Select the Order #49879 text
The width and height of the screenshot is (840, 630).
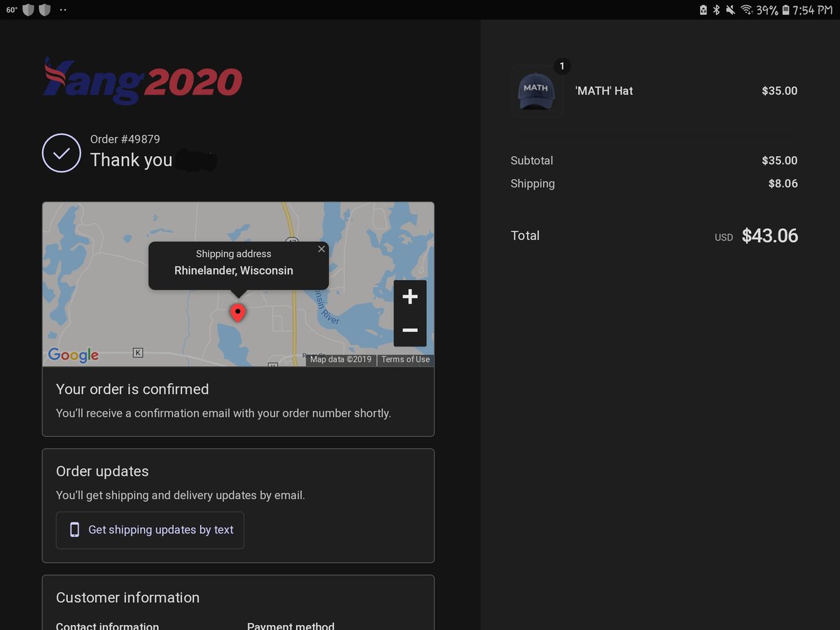point(125,139)
